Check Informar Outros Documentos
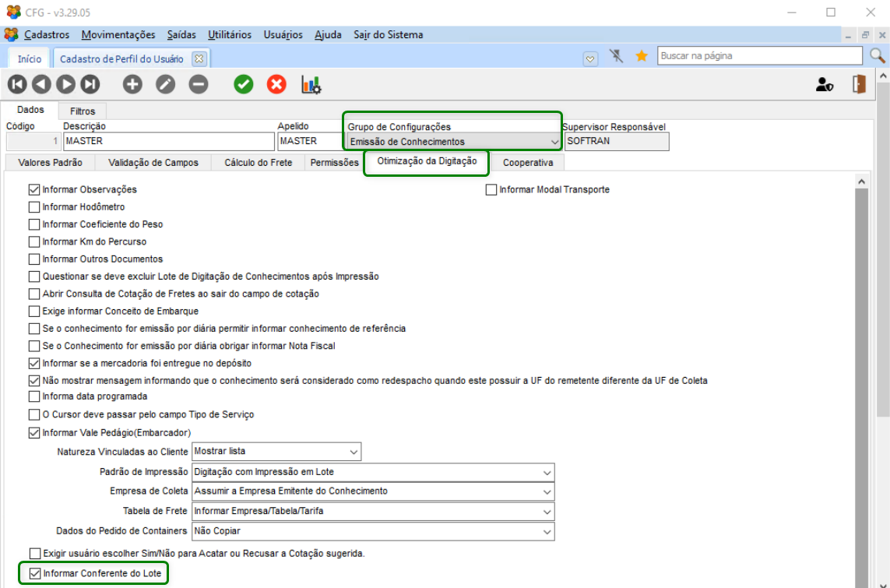The height and width of the screenshot is (588, 890). [34, 259]
